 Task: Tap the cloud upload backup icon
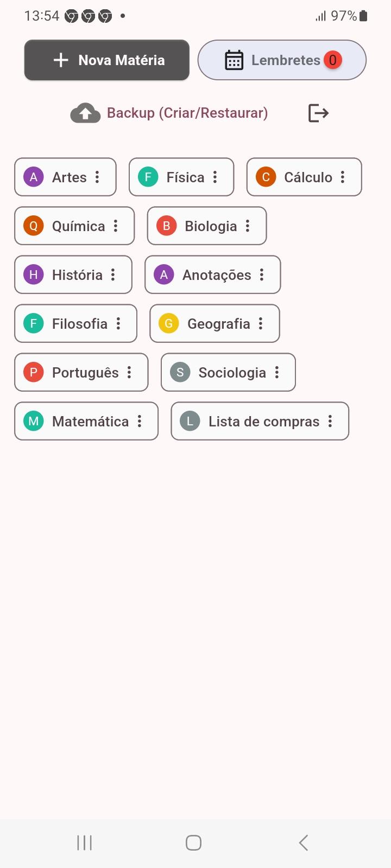pyautogui.click(x=85, y=113)
